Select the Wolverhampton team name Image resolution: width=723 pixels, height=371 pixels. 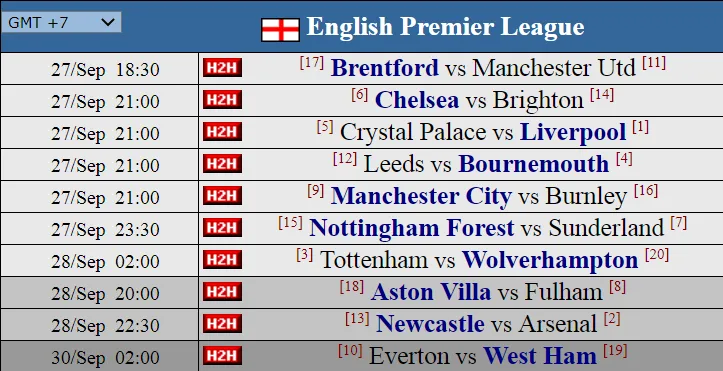[x=550, y=260]
